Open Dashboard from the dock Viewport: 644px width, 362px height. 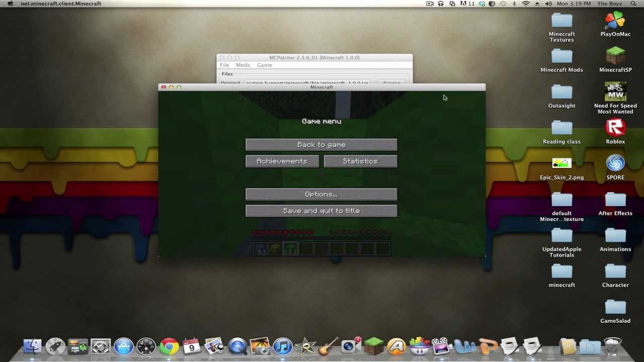point(146,346)
